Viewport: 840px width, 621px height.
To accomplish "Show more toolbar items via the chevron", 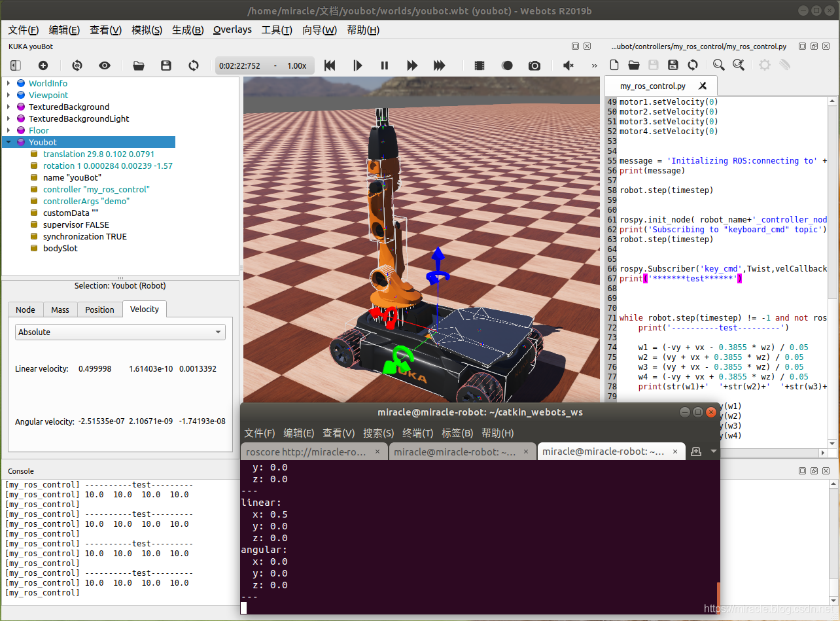I will coord(594,65).
